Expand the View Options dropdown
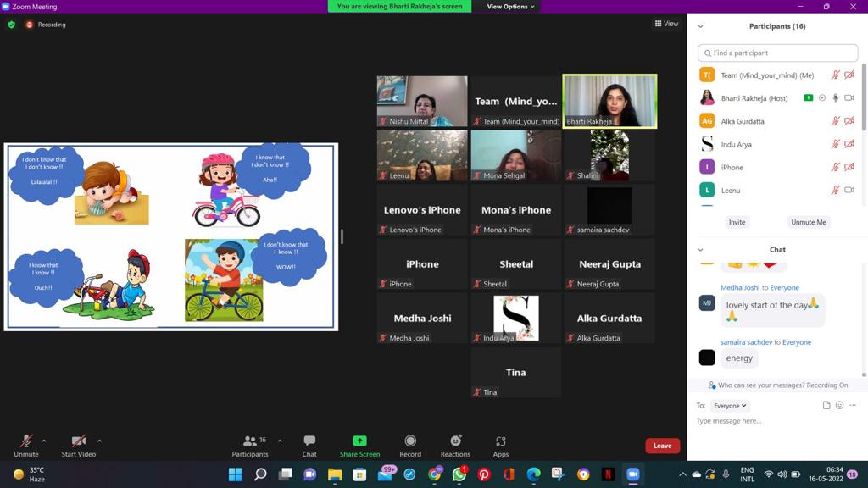 click(x=510, y=7)
